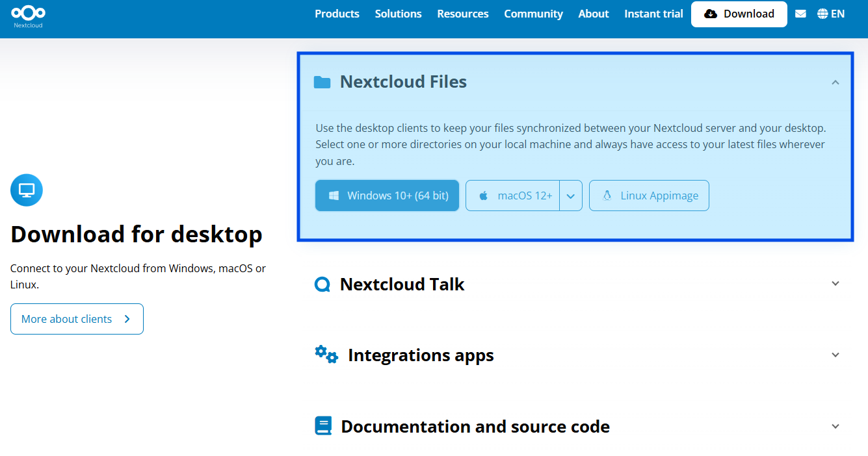Click the 'Connect to your Nextcloud' text
The image size is (868, 456).
(138, 276)
